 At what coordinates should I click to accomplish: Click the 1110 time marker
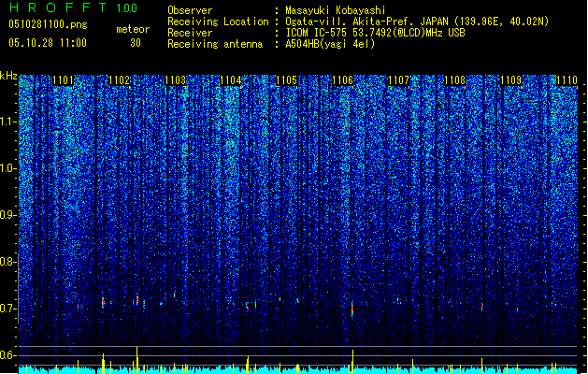click(566, 80)
